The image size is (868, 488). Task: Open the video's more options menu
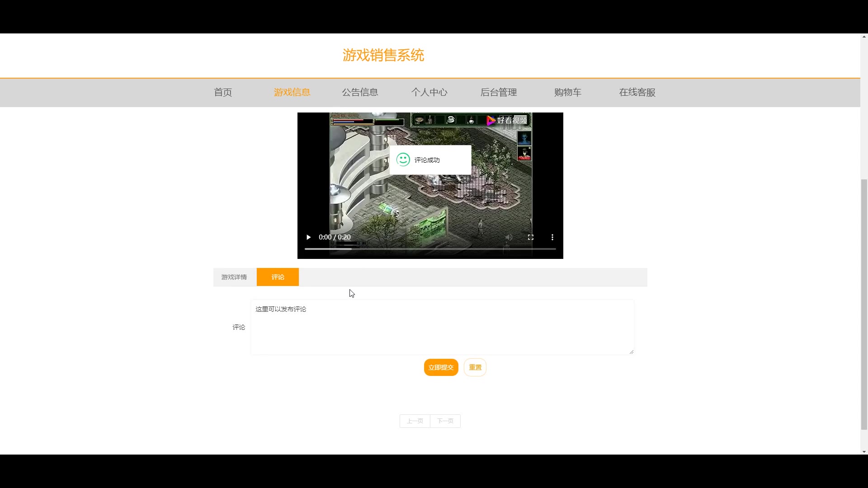point(552,237)
